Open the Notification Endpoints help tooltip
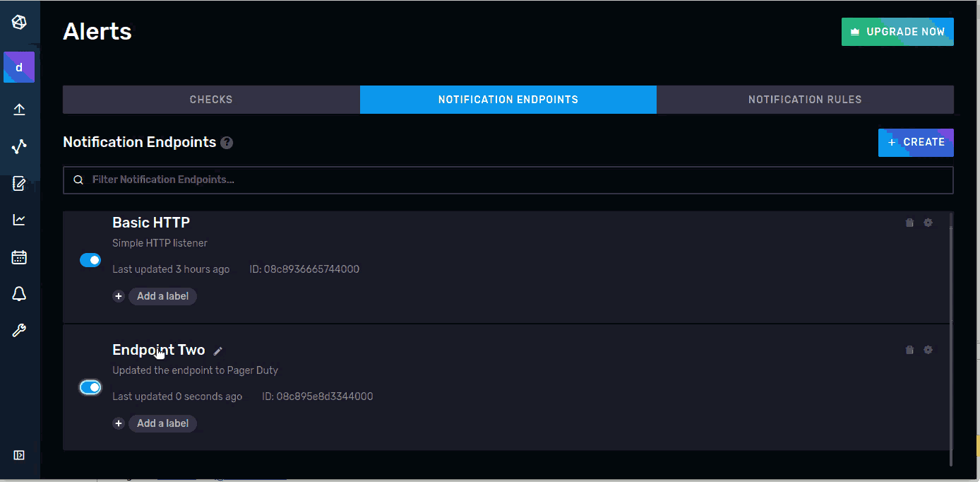The height and width of the screenshot is (482, 980). (226, 143)
